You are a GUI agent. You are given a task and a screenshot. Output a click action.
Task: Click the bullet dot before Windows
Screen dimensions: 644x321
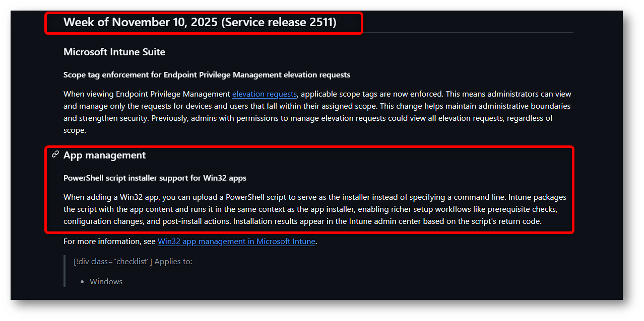[x=82, y=282]
